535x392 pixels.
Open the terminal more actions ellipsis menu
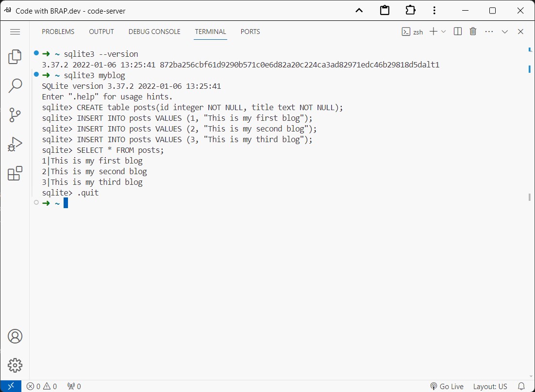[489, 31]
